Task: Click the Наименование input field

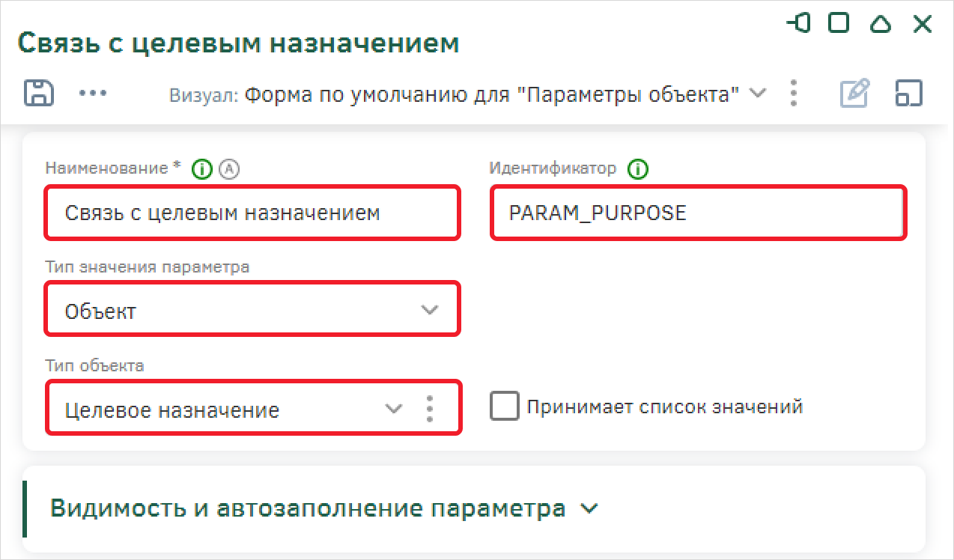Action: pyautogui.click(x=252, y=213)
